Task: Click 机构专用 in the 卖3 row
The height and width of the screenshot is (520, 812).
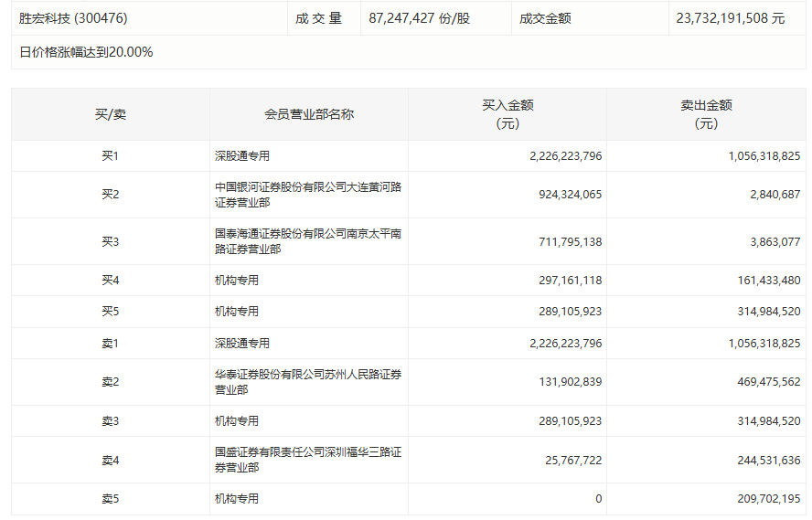Action: 237,421
